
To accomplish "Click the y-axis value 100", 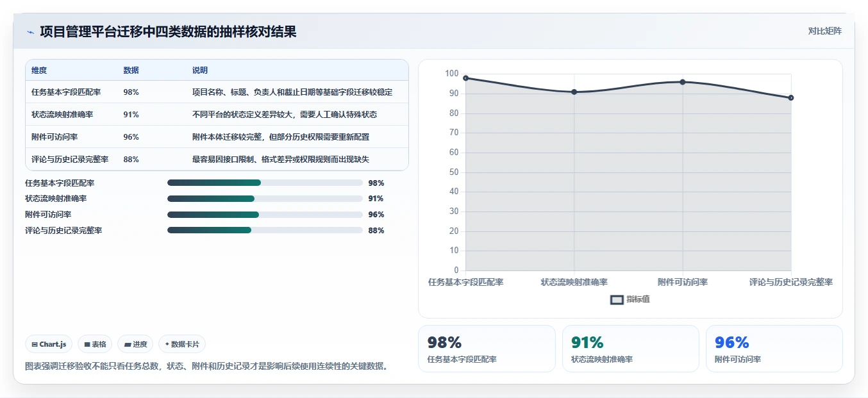I will pyautogui.click(x=452, y=74).
